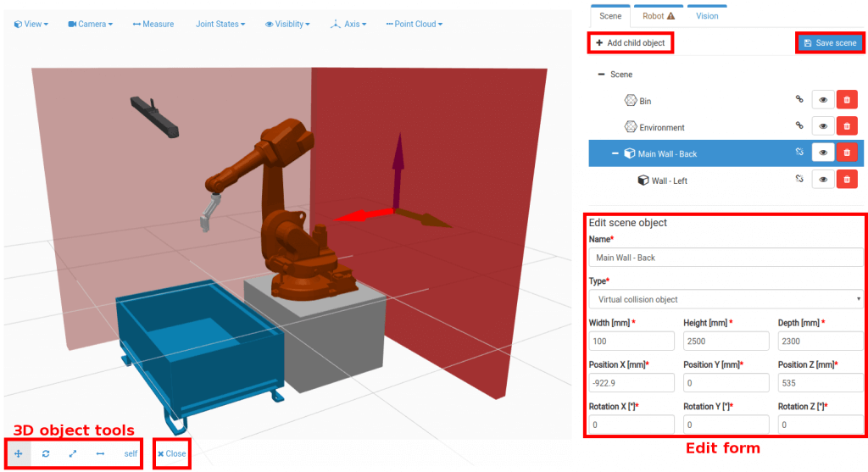Click the dark camera sensor bar model
The height and width of the screenshot is (472, 868).
[154, 117]
